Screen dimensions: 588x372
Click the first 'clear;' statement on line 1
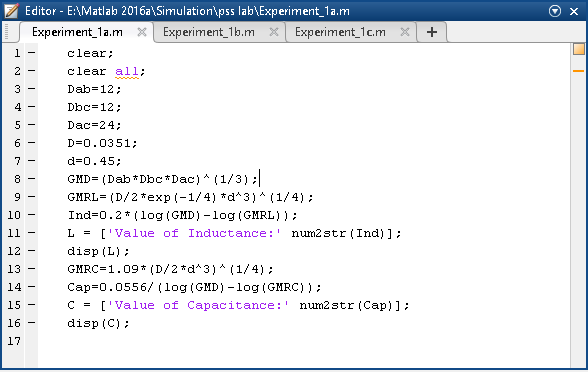(x=90, y=53)
